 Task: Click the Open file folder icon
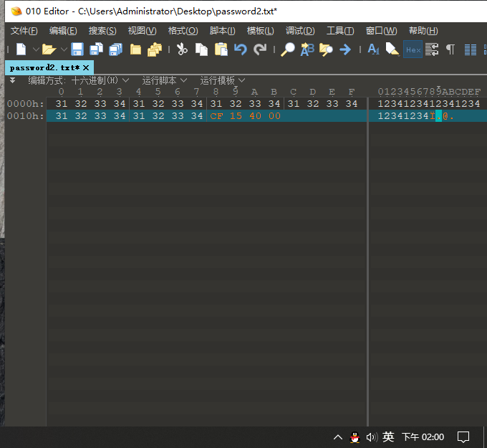point(49,49)
